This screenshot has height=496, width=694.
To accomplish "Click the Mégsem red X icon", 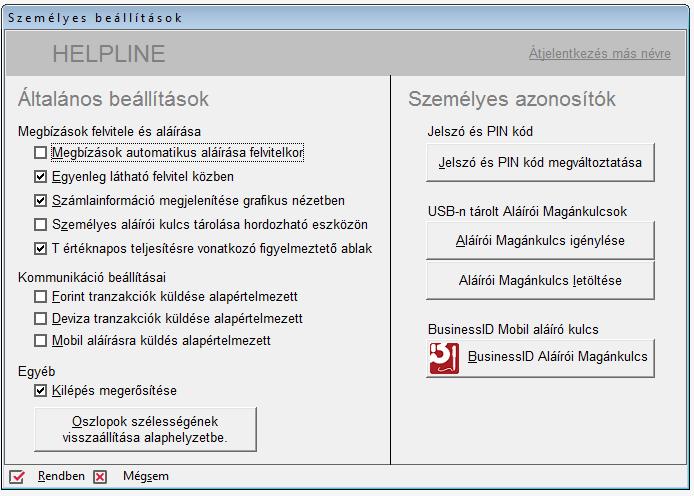I will coord(100,477).
